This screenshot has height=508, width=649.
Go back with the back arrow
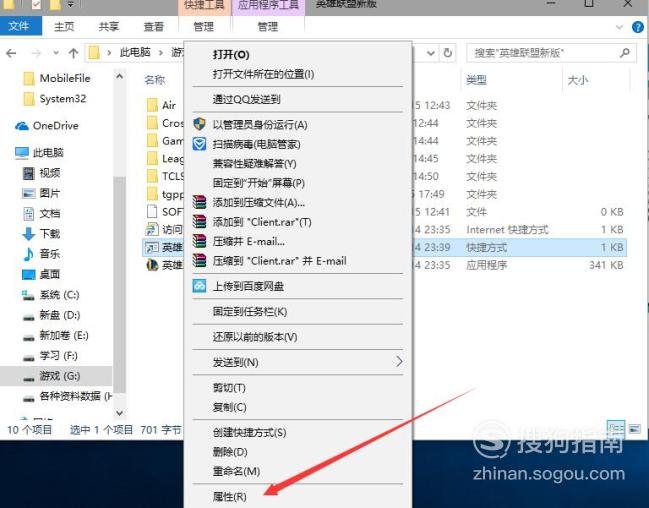click(12, 53)
